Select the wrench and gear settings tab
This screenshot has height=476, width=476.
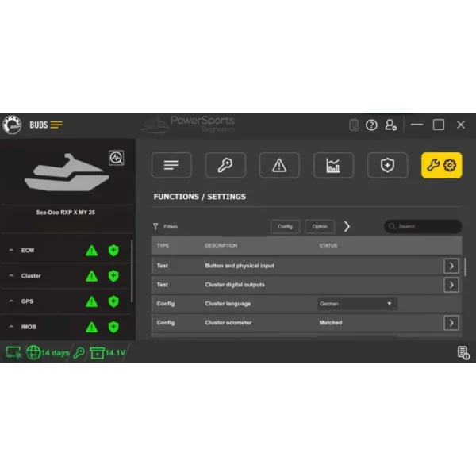point(441,165)
